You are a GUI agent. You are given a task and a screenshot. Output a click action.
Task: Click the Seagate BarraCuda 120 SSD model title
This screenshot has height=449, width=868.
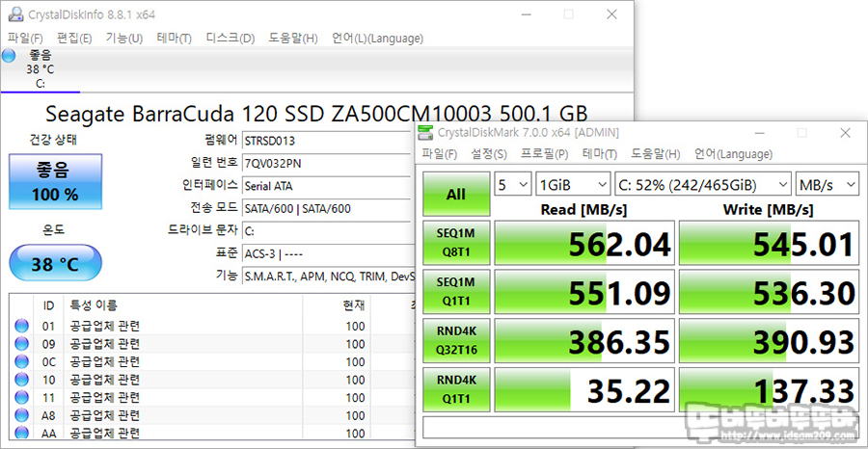click(316, 114)
